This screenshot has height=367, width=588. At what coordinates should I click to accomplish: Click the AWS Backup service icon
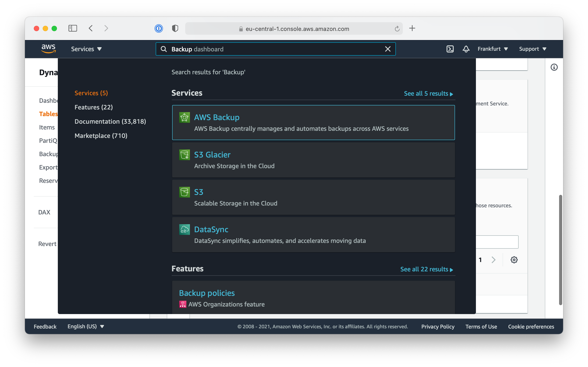(184, 117)
